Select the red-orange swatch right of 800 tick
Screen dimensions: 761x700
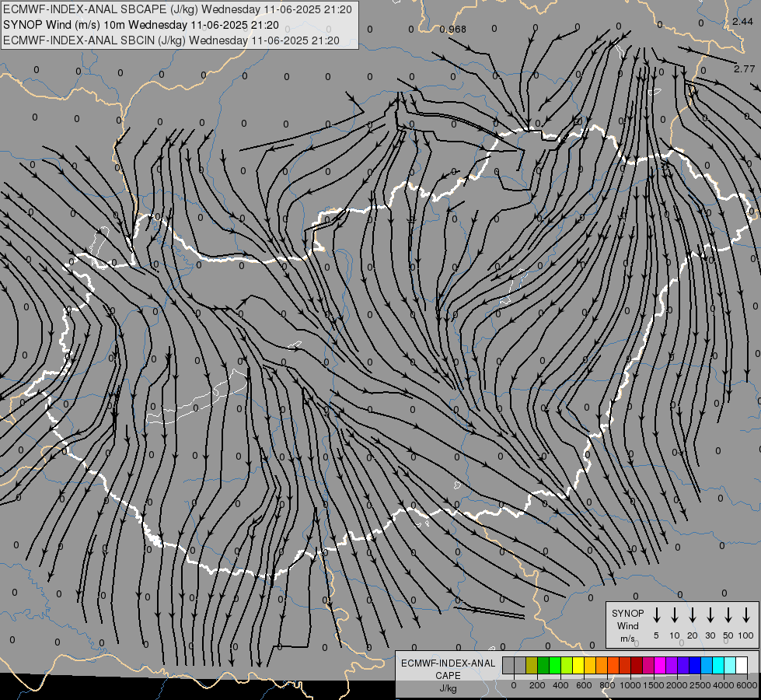click(613, 665)
